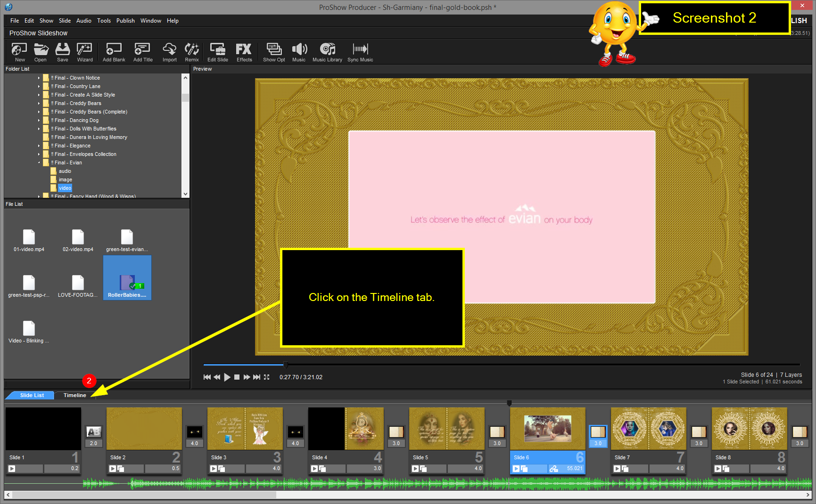The image size is (816, 504).
Task: Select the RollerBabies file
Action: tap(127, 278)
